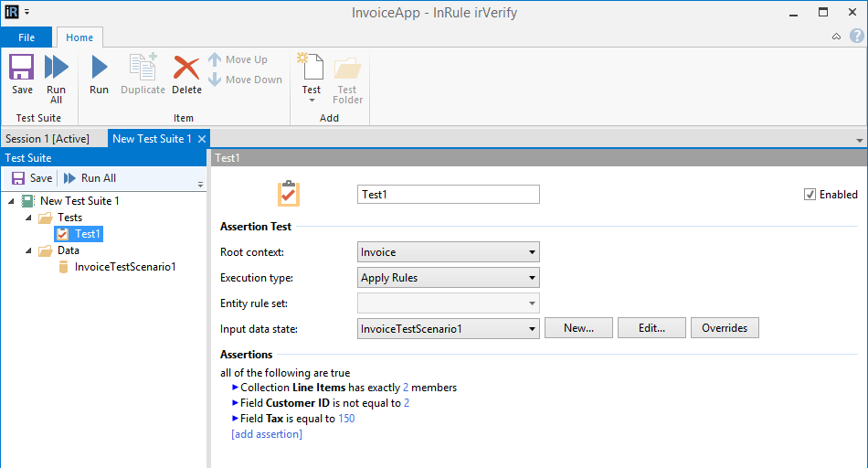This screenshot has width=868, height=468.
Task: Open the File menu tab
Action: tap(26, 37)
